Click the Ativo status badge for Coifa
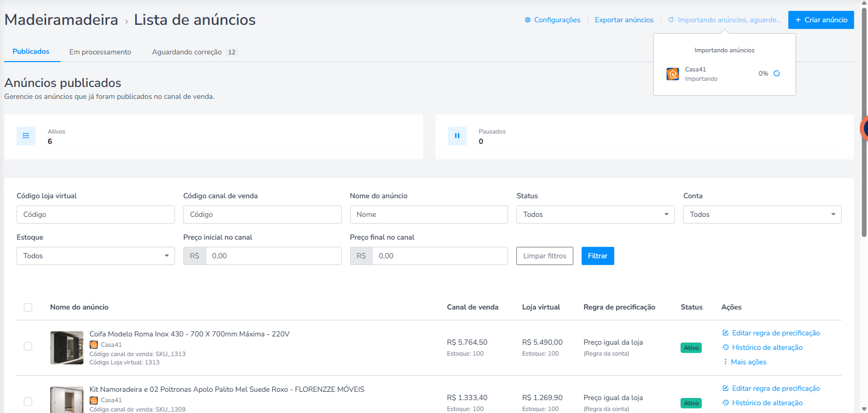The height and width of the screenshot is (413, 868). pyautogui.click(x=691, y=348)
